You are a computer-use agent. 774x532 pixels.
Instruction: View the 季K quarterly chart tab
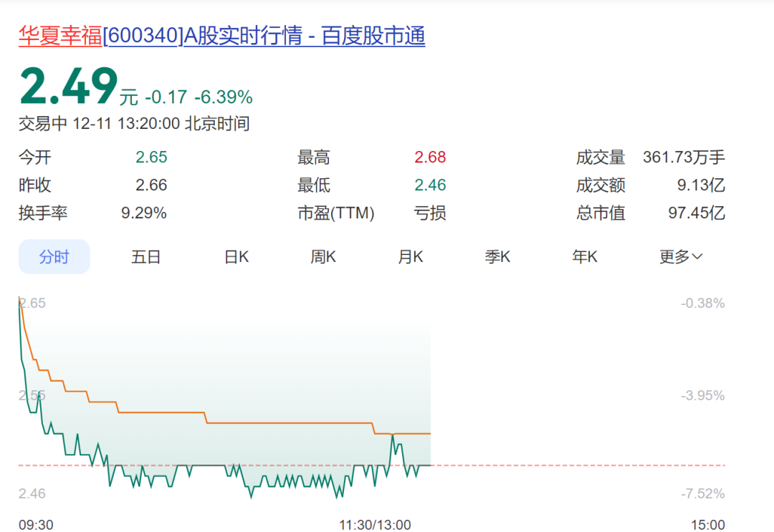[x=497, y=257]
